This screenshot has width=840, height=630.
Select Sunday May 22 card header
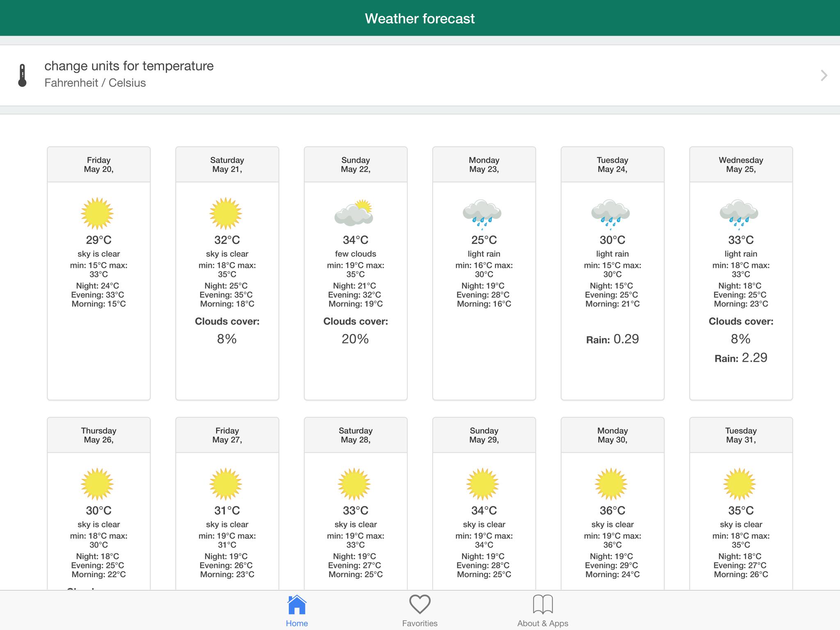pyautogui.click(x=356, y=164)
